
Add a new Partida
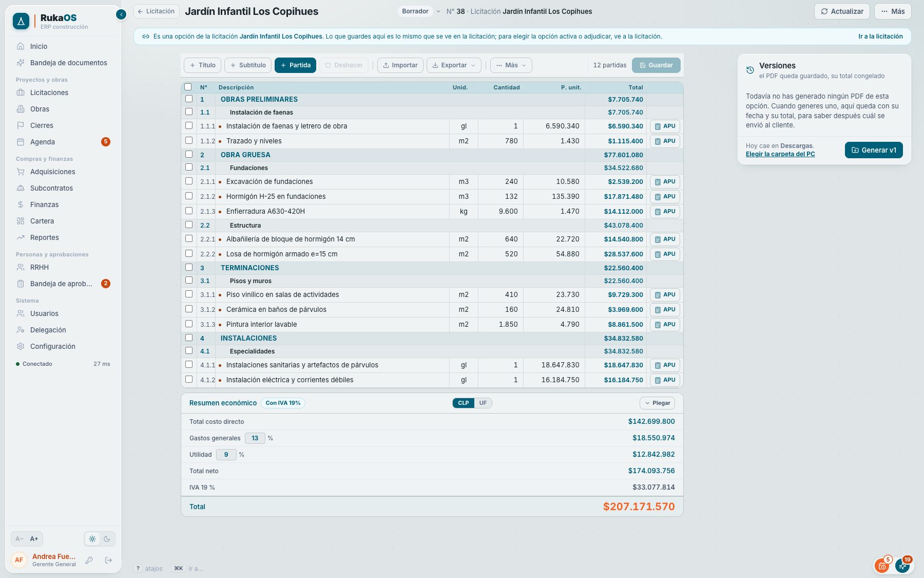[x=295, y=65]
